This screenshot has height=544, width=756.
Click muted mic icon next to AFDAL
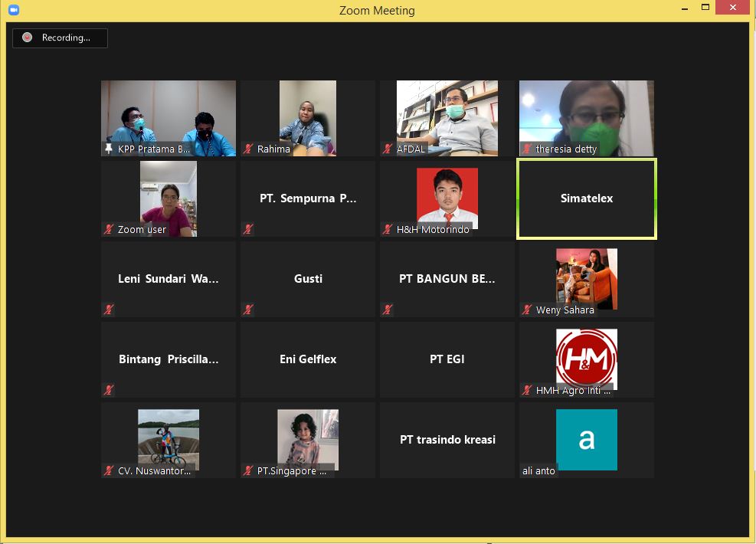click(x=388, y=149)
